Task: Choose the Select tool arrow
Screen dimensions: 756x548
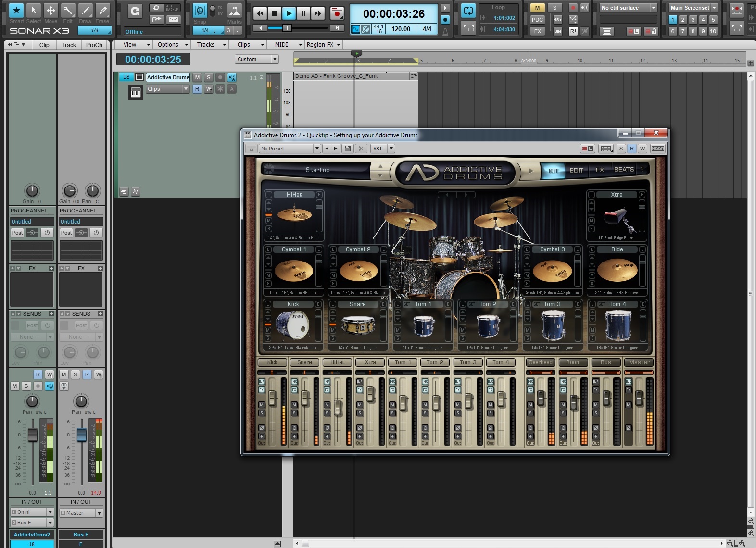Action: click(x=34, y=10)
